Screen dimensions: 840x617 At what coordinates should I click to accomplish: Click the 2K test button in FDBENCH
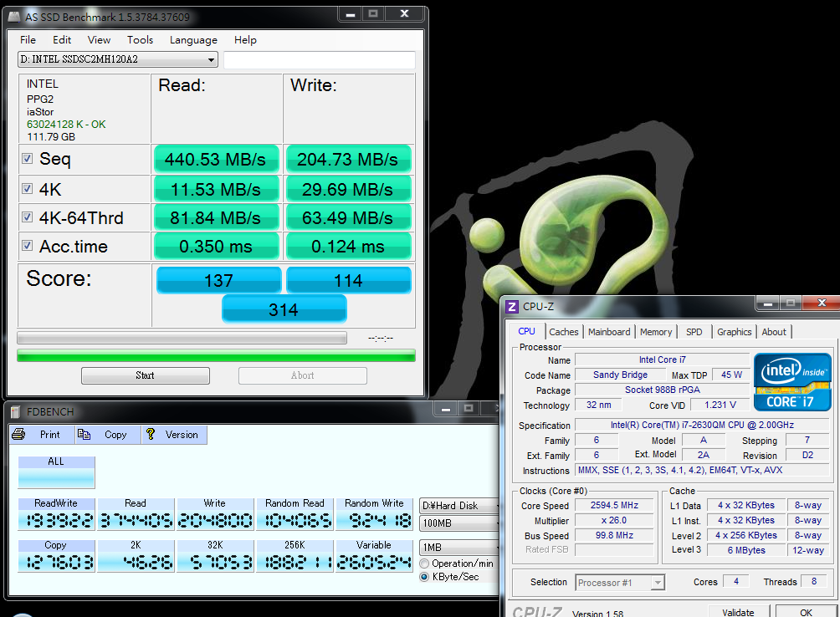[136, 556]
